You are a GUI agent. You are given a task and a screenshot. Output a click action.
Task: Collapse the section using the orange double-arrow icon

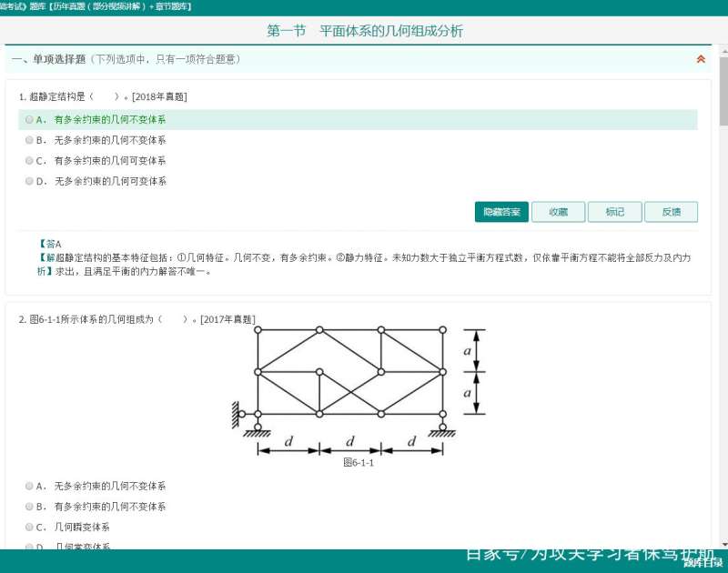click(700, 59)
